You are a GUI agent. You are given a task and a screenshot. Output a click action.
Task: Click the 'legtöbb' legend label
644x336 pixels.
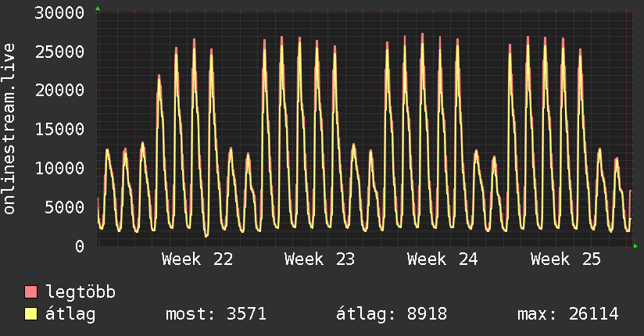tap(80, 292)
